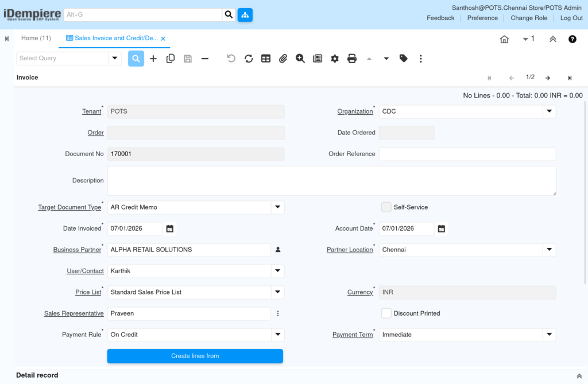Click the Save disk icon
This screenshot has height=384, width=588.
click(x=188, y=59)
